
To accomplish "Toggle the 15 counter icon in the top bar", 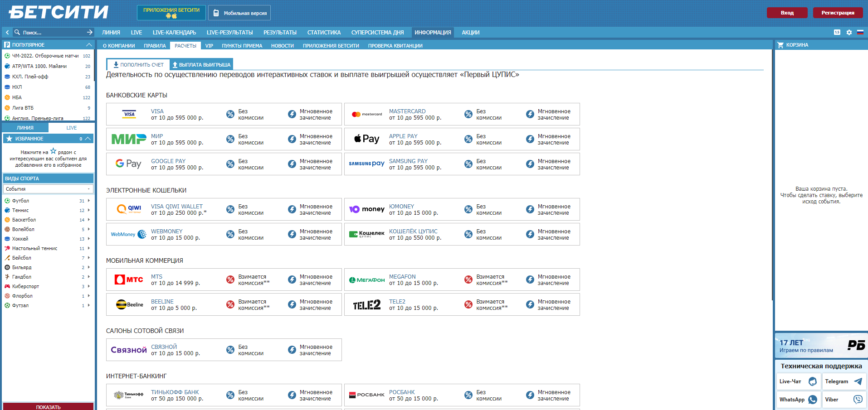I will (x=837, y=32).
